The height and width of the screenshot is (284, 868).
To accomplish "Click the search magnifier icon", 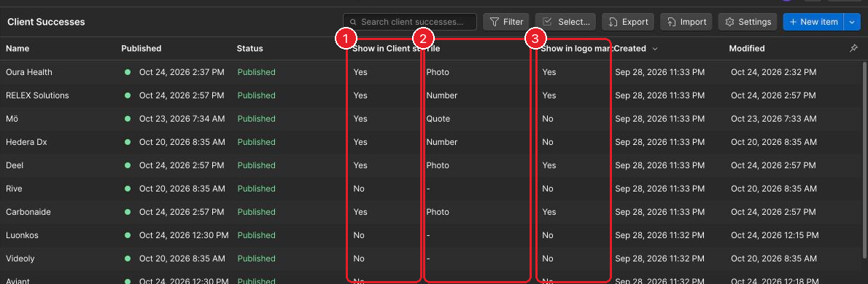I will point(353,22).
